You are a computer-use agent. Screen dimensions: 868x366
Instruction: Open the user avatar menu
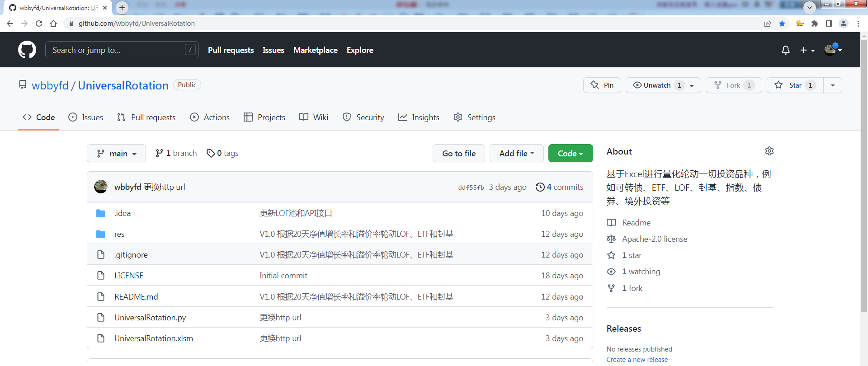(x=833, y=50)
